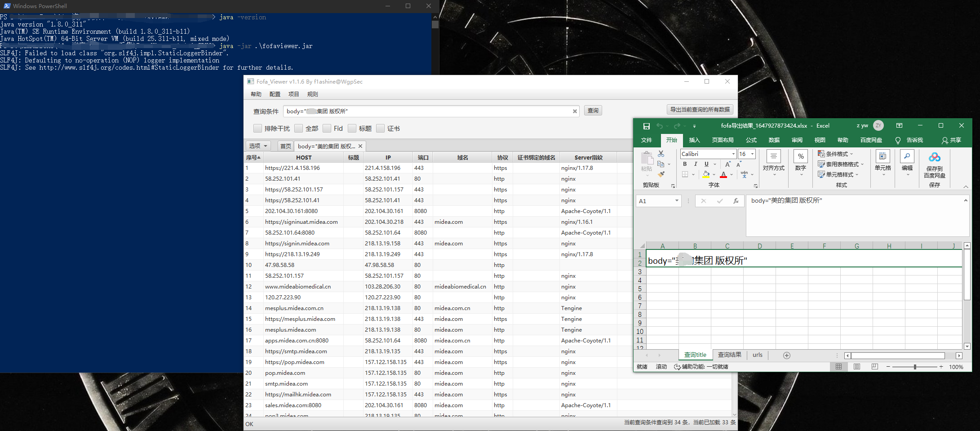Image resolution: width=980 pixels, height=431 pixels.
Task: Apply bold formatting in Excel ribbon
Action: [685, 164]
